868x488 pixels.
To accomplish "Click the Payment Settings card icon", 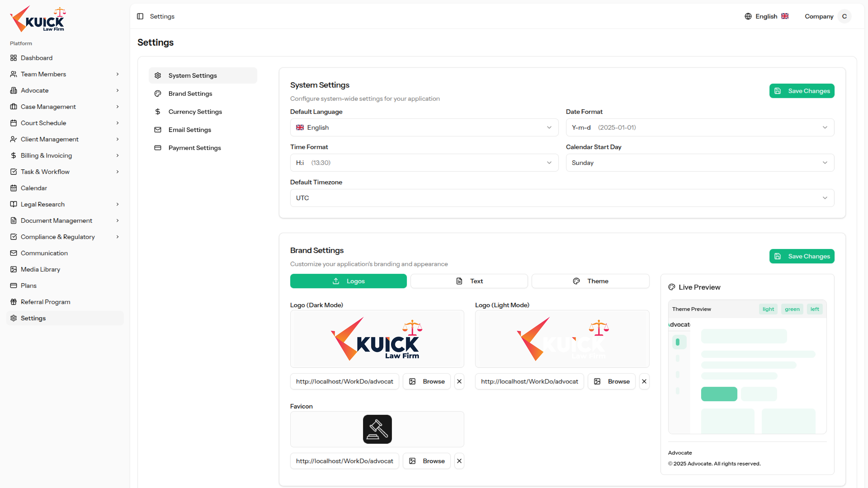I will [158, 148].
